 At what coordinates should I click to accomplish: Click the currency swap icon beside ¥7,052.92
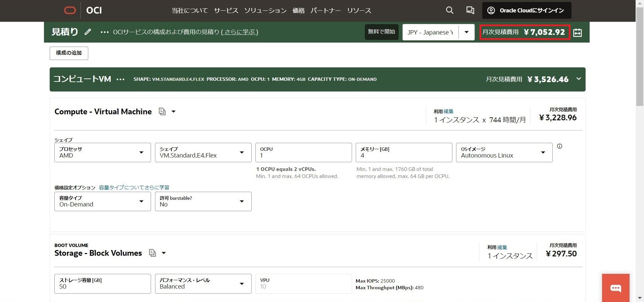pyautogui.click(x=578, y=33)
